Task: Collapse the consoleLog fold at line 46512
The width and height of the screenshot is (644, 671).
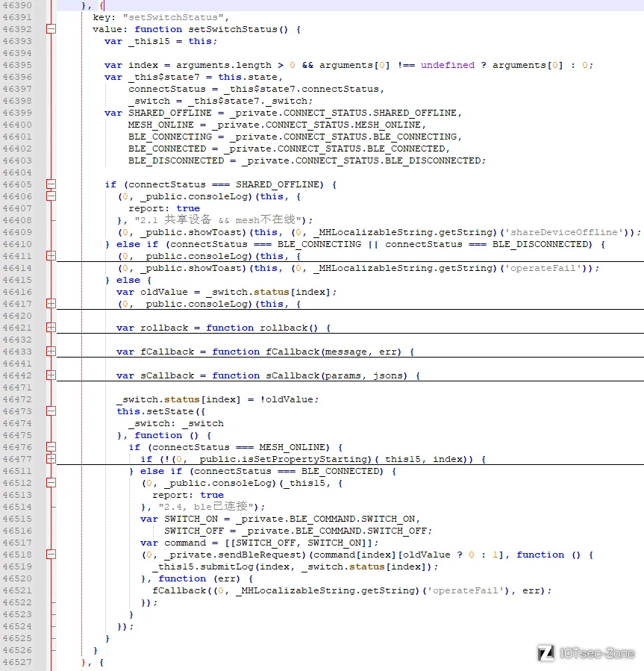Action: coord(51,483)
